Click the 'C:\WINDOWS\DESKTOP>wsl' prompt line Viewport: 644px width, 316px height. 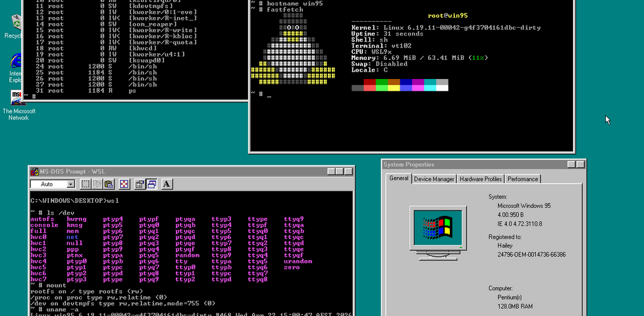tap(75, 201)
